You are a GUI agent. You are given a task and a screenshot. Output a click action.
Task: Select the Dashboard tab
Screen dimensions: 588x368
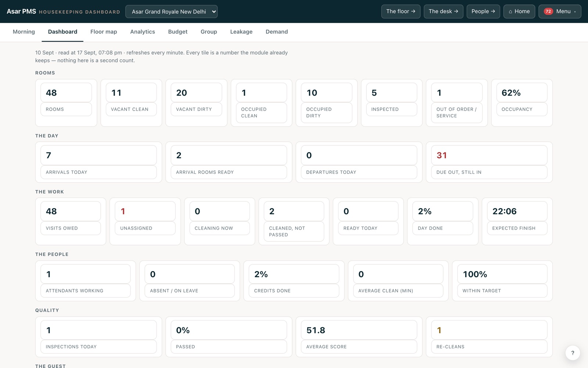(x=62, y=32)
